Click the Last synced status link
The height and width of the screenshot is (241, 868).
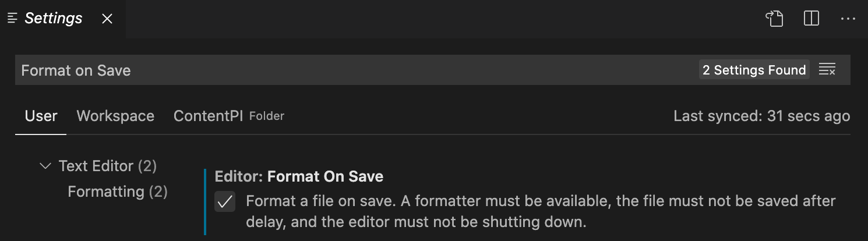pyautogui.click(x=761, y=116)
